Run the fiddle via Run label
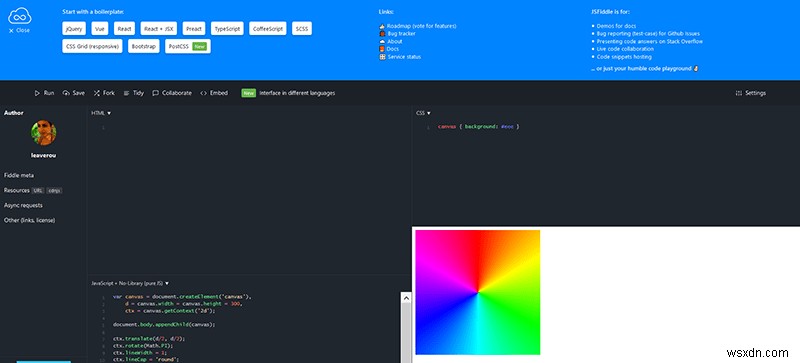800x363 pixels. 49,93
